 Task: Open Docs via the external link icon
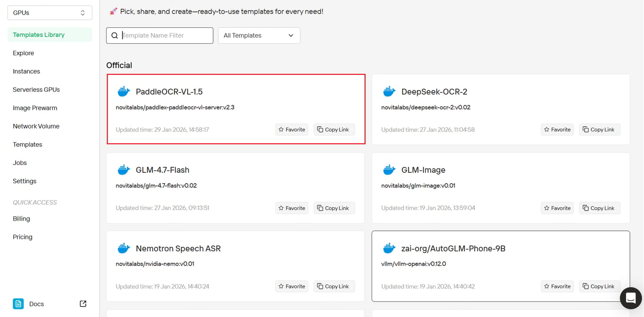pos(83,304)
